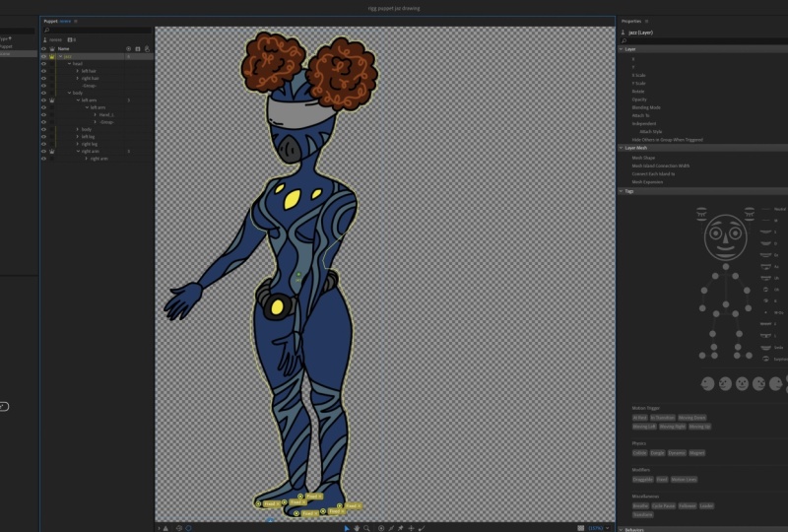788x532 pixels.
Task: Click the film strip column header icon
Action: 138,49
